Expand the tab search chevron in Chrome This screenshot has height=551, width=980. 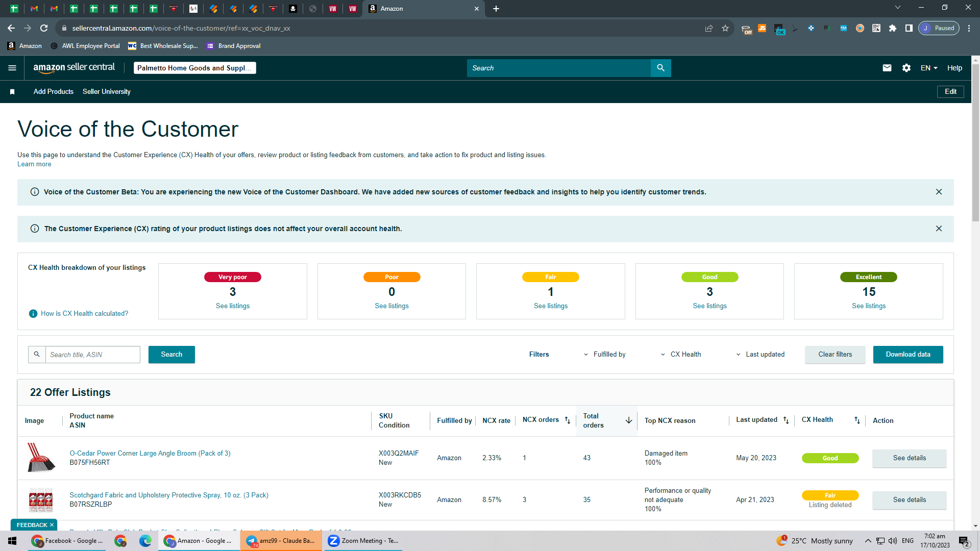(898, 8)
